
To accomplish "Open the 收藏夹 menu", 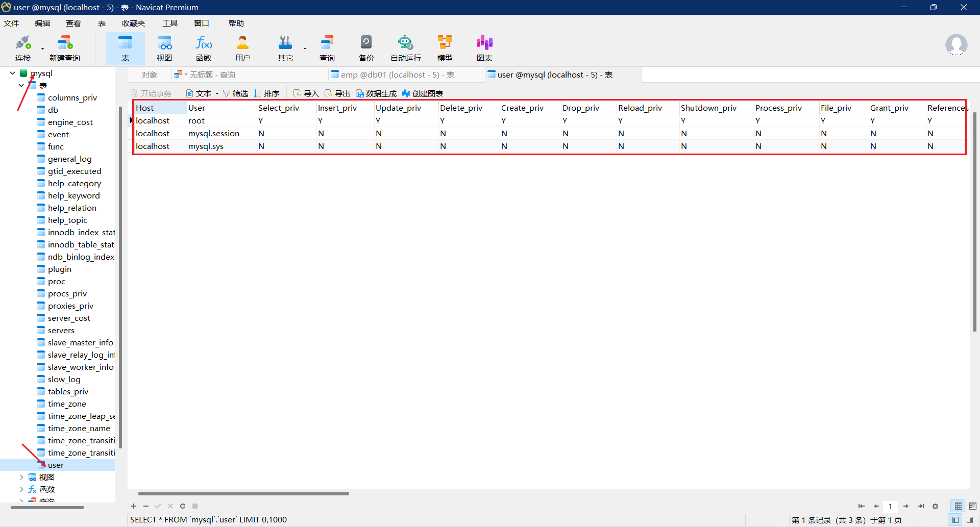I will tap(134, 23).
